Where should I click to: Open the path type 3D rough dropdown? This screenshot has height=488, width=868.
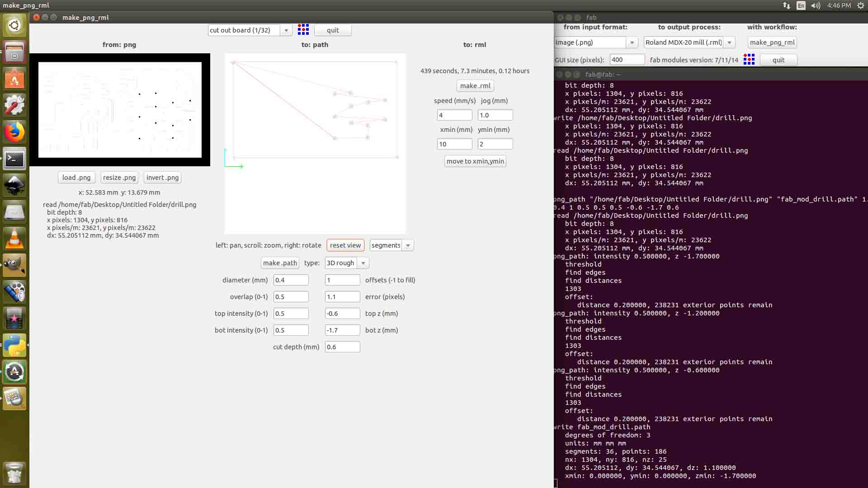coord(363,263)
